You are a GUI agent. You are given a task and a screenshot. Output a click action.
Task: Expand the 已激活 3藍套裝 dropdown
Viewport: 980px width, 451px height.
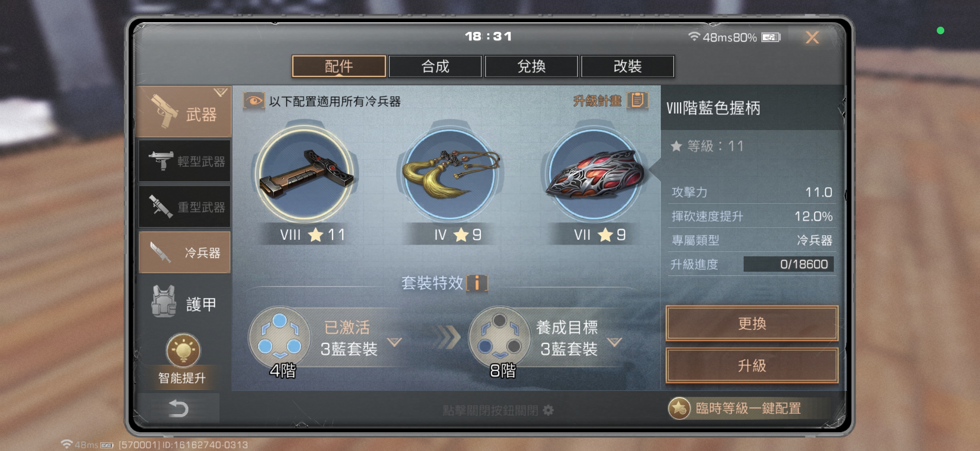pos(395,342)
